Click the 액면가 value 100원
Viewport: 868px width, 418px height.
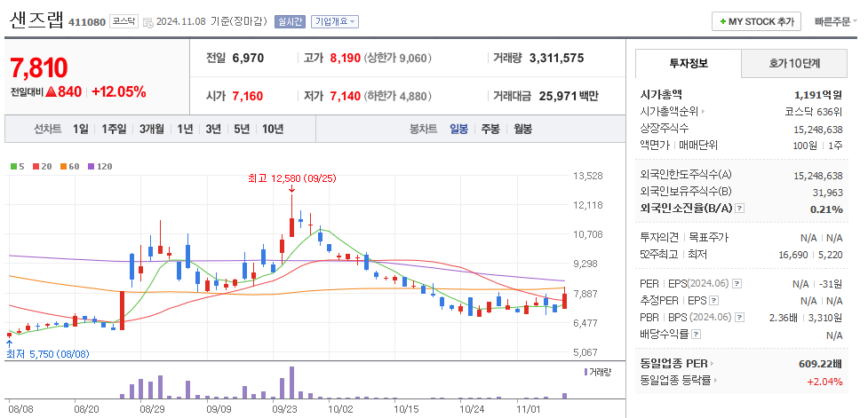click(x=804, y=146)
